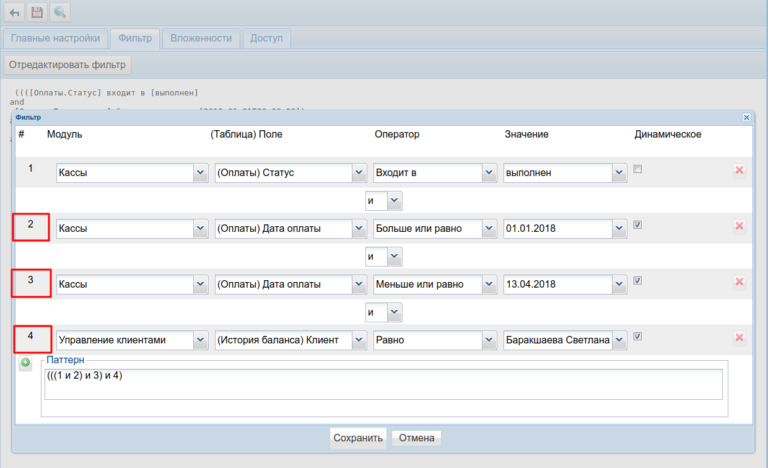
Task: Expand the Больше или равно operator dropdown
Action: click(x=488, y=229)
